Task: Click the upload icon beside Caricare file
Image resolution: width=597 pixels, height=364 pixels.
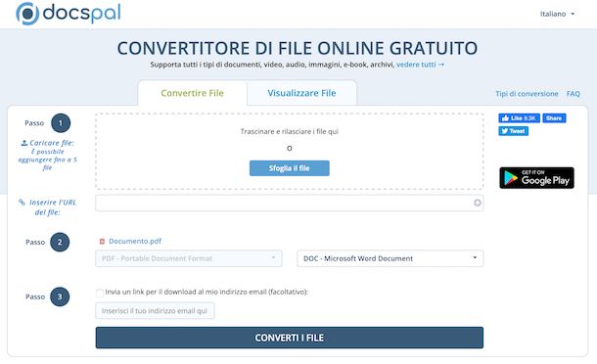Action: point(24,143)
